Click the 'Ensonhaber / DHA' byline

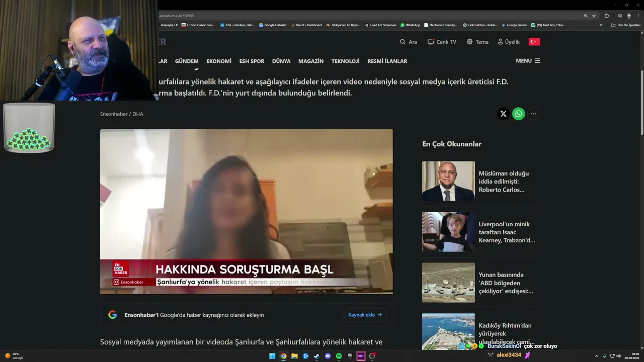[x=122, y=114]
